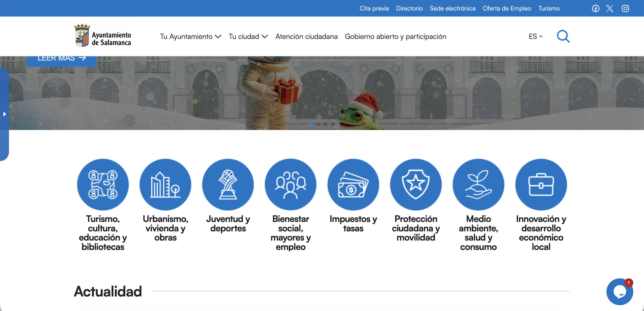Click the search magnifier icon
Viewport: 644px width, 311px height.
pyautogui.click(x=563, y=36)
